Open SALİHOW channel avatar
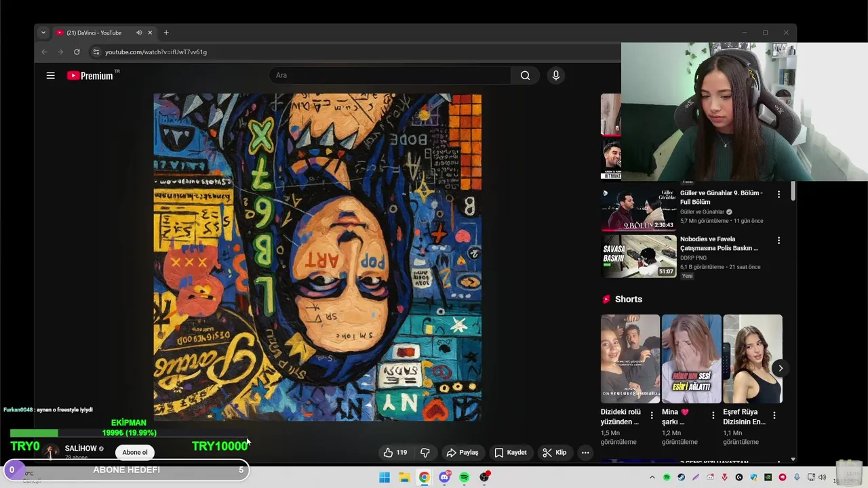868x488 pixels. click(x=51, y=452)
